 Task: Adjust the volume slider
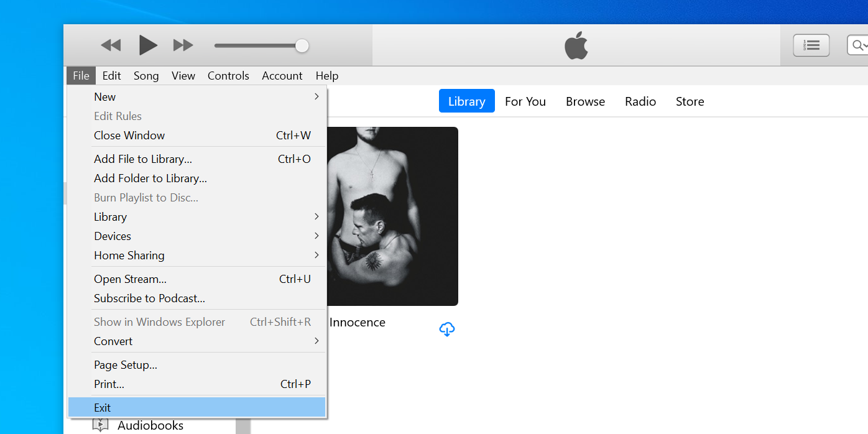point(302,45)
